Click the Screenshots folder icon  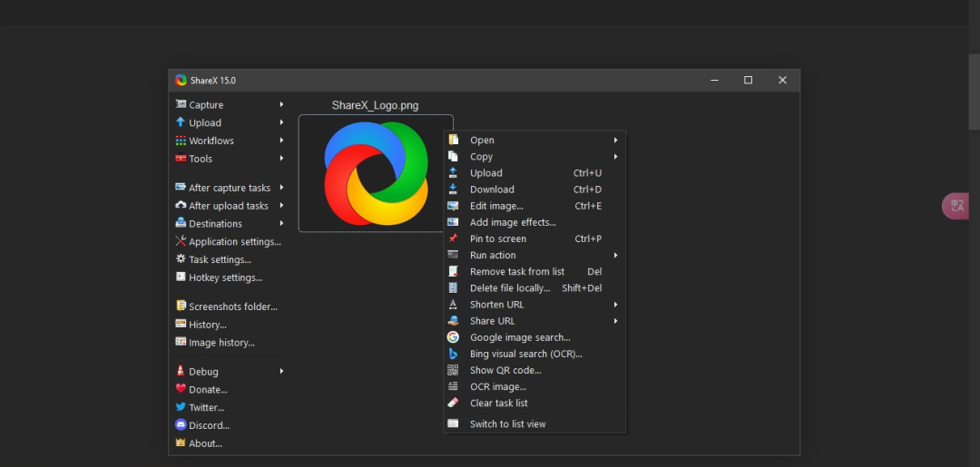181,306
